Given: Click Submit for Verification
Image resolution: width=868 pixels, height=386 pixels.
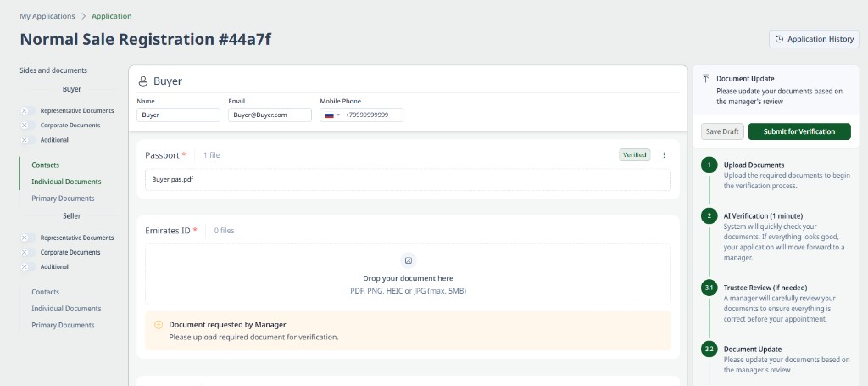Looking at the screenshot, I should pos(799,131).
